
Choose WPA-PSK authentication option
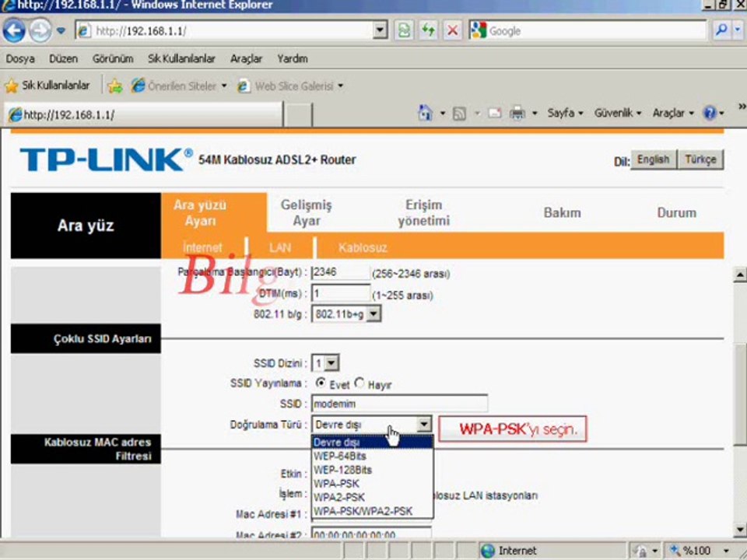tap(372, 484)
